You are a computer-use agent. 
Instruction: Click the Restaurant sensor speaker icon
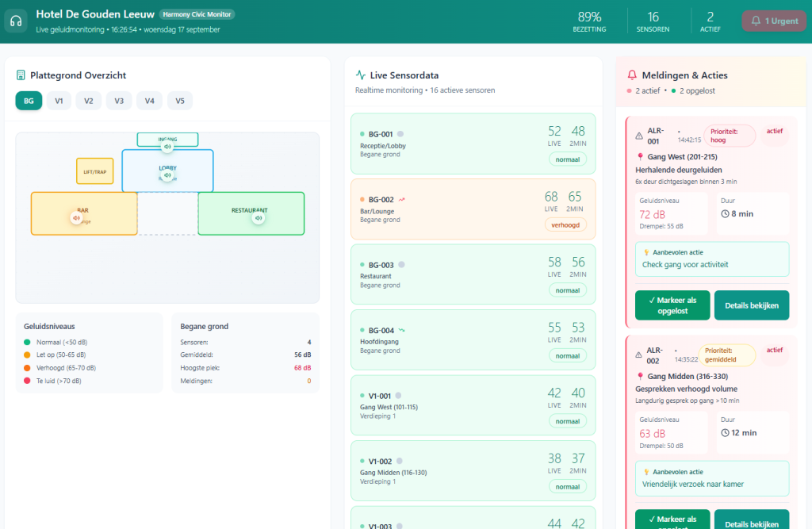[x=258, y=218]
